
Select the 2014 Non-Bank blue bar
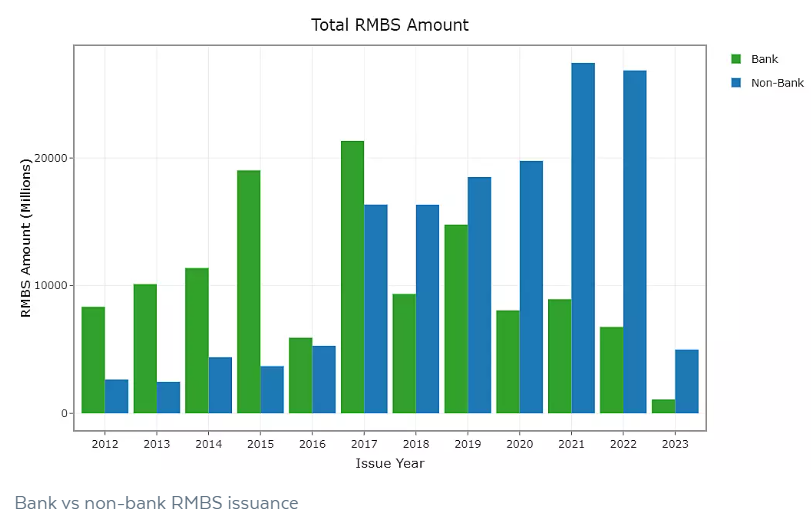220,385
